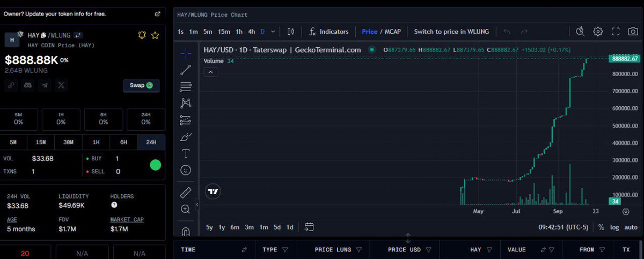
Task: Select the crosshair cursor tool
Action: (x=186, y=53)
